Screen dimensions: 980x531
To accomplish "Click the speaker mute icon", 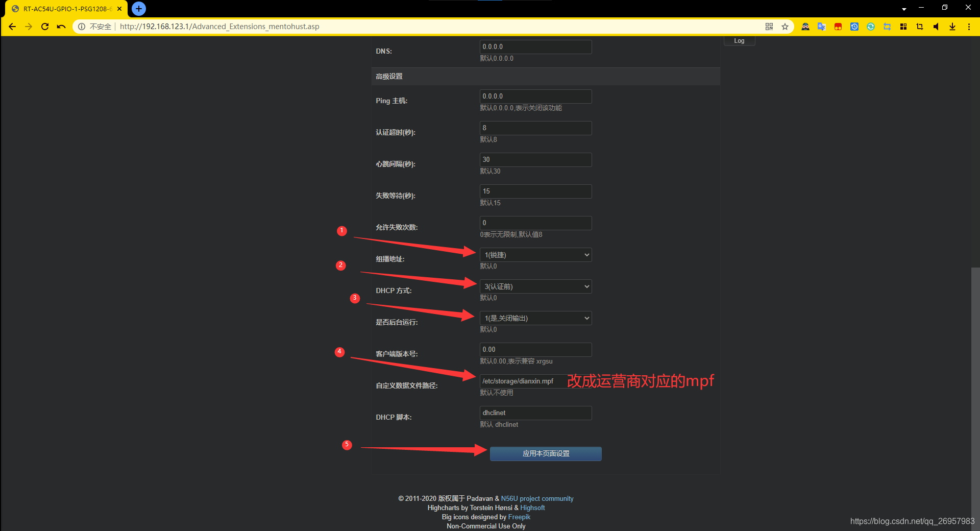I will pos(936,27).
